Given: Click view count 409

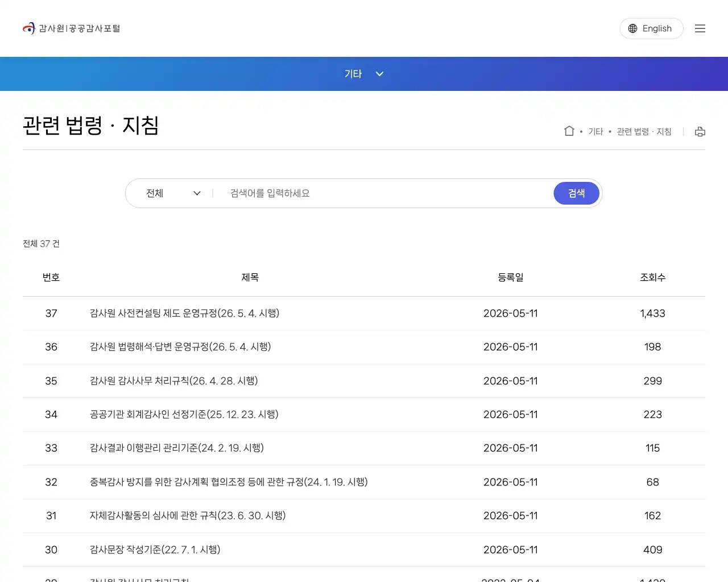Looking at the screenshot, I should (653, 550).
